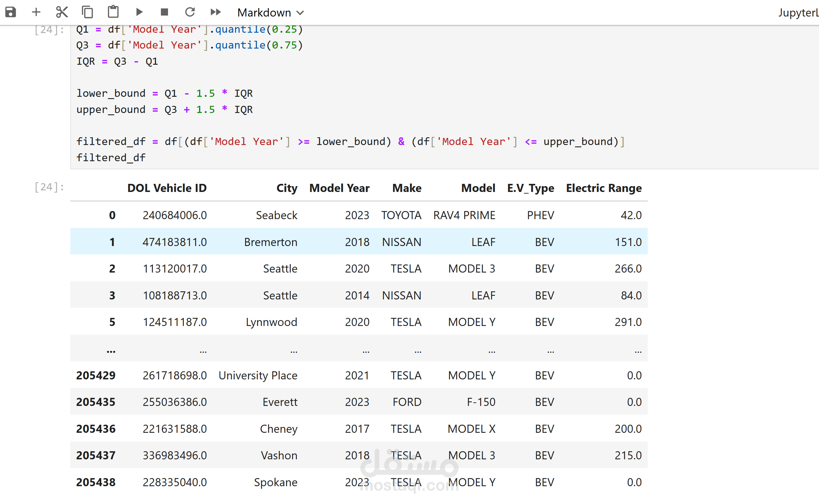Select the Bremerton highlighted table row

click(270, 242)
